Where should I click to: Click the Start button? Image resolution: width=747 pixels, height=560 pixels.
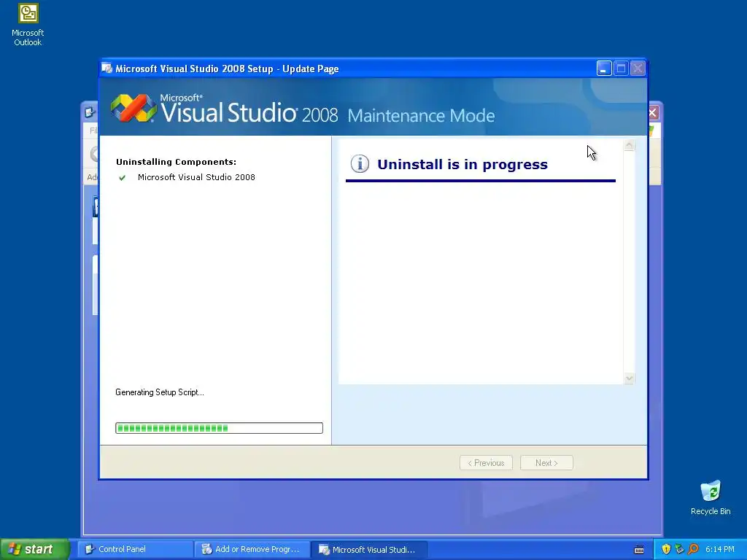tap(35, 549)
